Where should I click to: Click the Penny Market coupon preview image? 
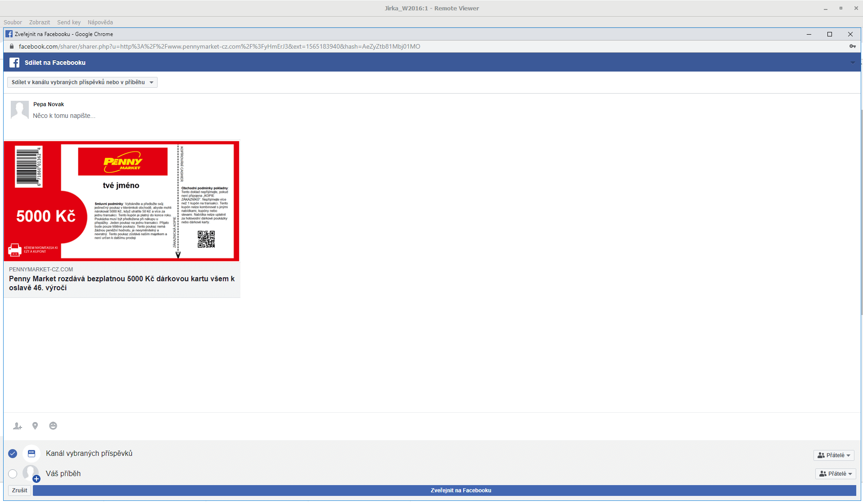click(x=122, y=201)
